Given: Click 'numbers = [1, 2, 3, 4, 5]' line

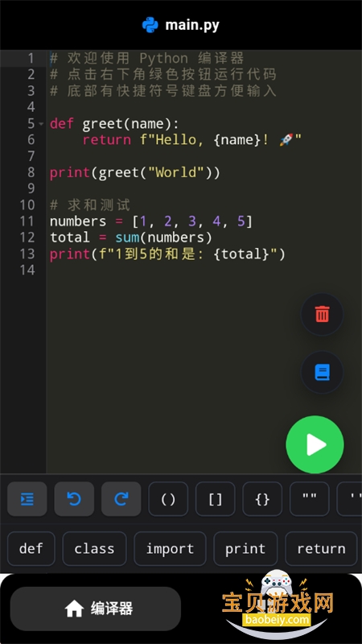Looking at the screenshot, I should pyautogui.click(x=151, y=221).
